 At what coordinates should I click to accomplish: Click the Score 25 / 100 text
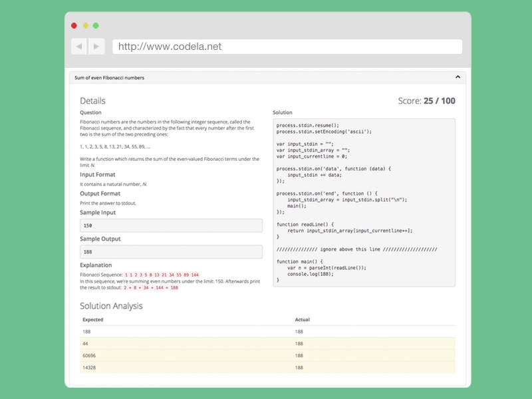click(x=426, y=101)
